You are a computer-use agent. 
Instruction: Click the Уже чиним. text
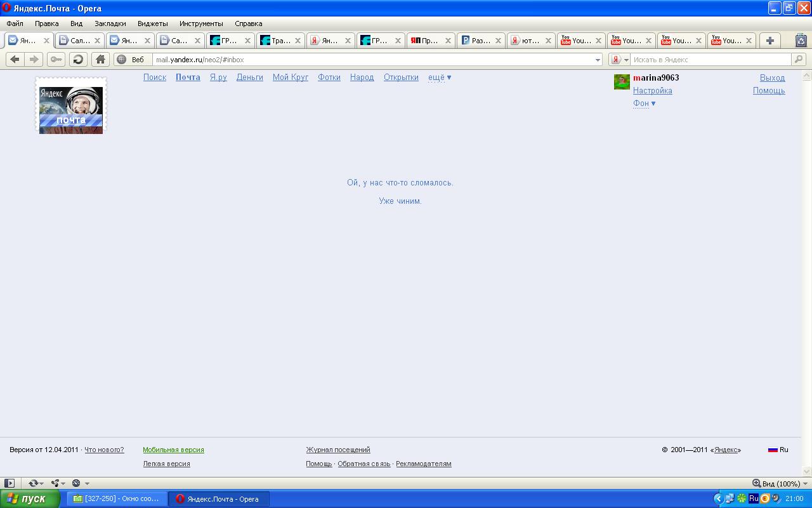coord(400,201)
